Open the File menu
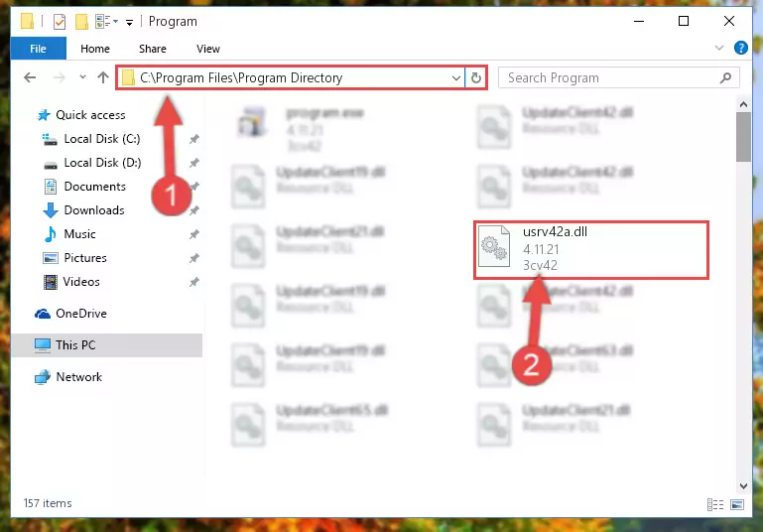763x532 pixels. tap(38, 49)
